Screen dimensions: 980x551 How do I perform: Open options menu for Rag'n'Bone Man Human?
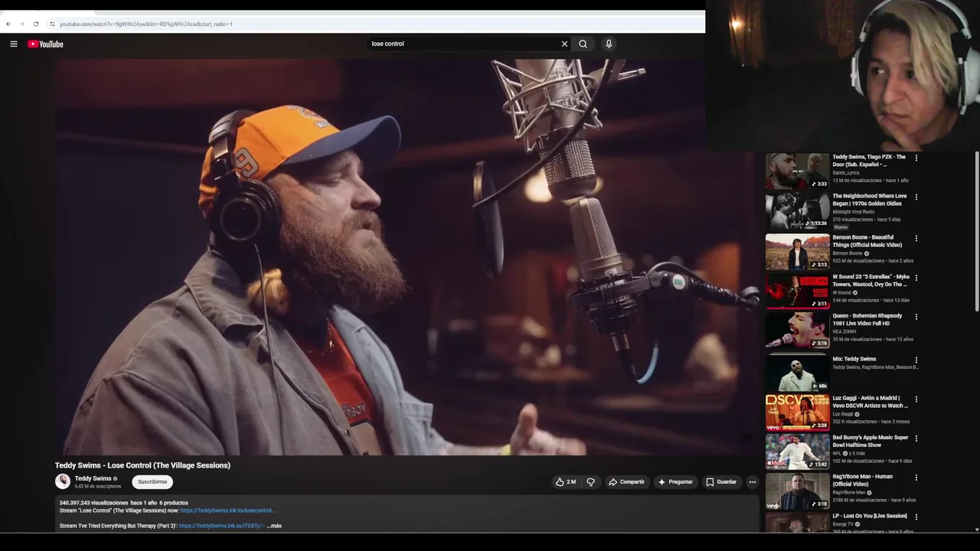point(916,478)
